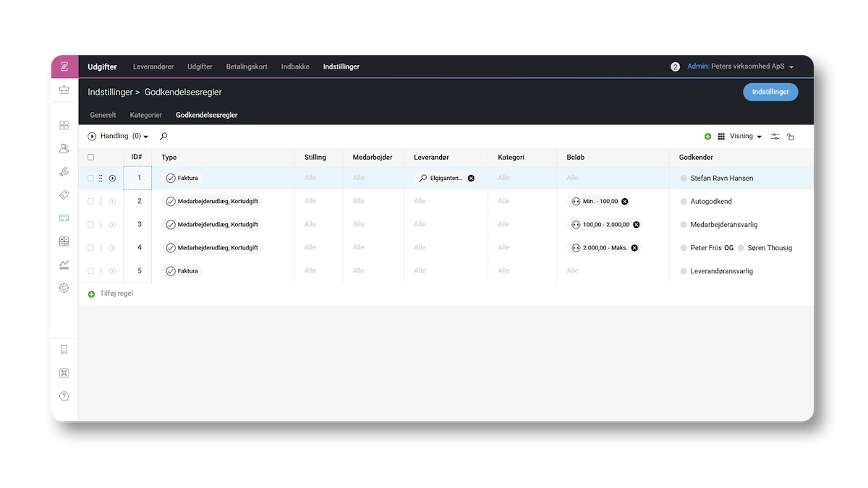Go to Leverandører in top navigation
This screenshot has height=488, width=868.
click(x=153, y=67)
